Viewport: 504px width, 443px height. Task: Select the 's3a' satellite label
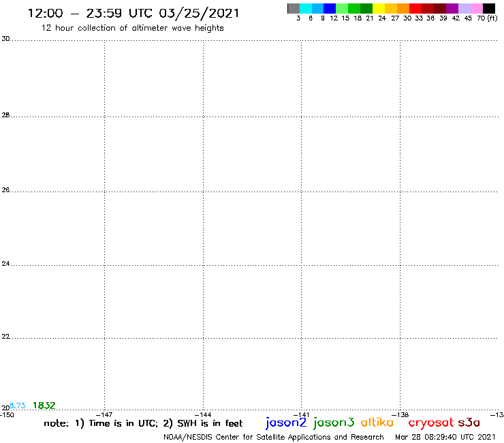pos(469,423)
